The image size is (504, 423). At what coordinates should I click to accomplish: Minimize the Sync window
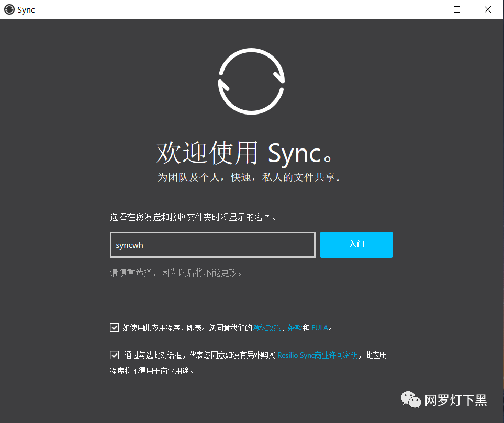(x=426, y=9)
